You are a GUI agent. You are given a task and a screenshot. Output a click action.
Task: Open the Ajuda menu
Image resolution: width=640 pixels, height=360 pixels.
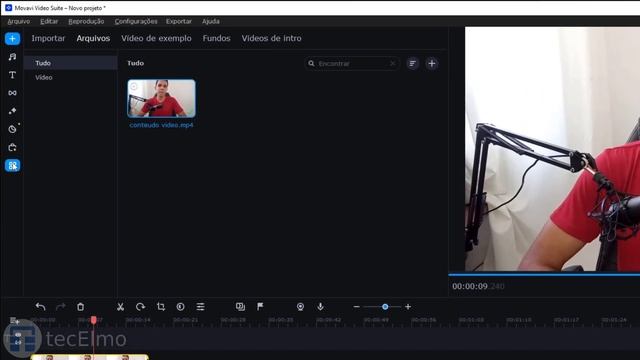point(211,21)
